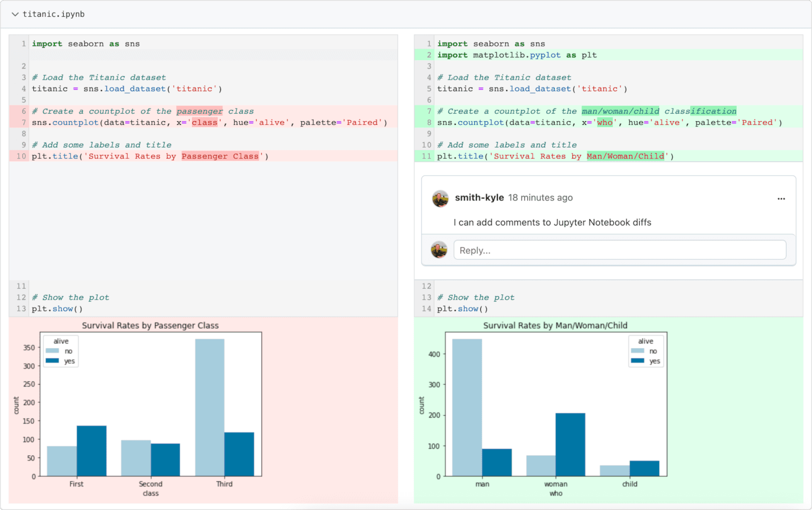Image resolution: width=812 pixels, height=510 pixels.
Task: Click the titanic.ipynb filename header
Action: [53, 14]
